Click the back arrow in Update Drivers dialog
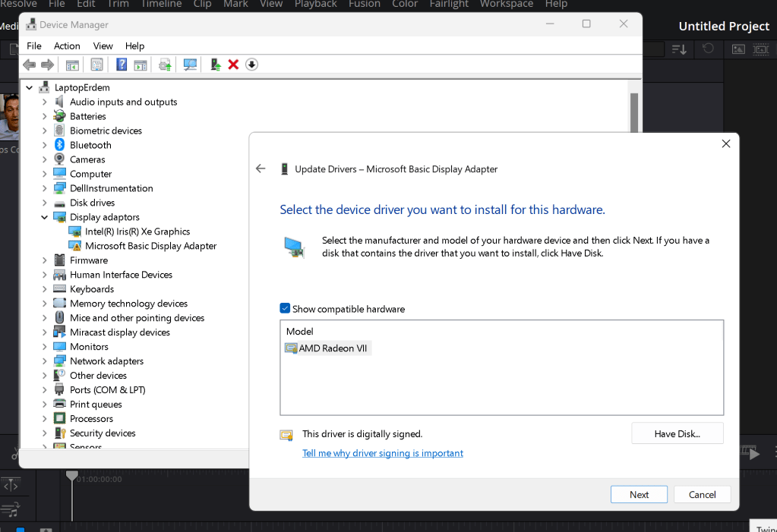This screenshot has width=777, height=532. coord(261,169)
